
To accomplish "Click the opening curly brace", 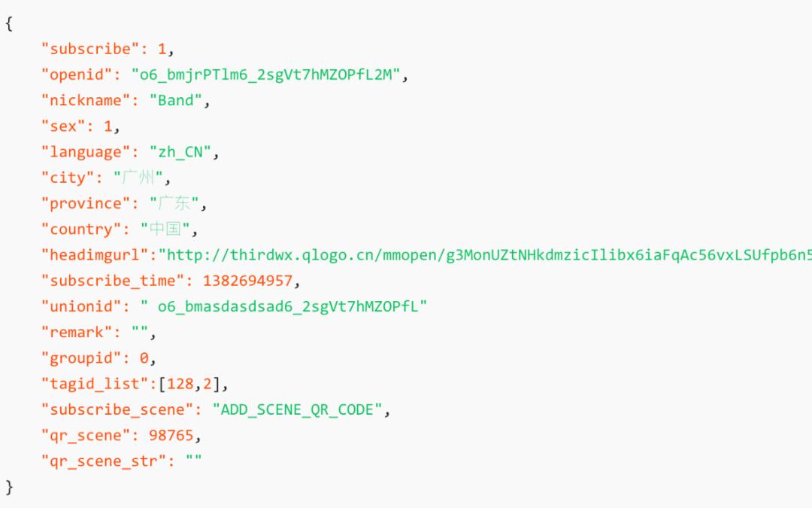I will [9, 23].
